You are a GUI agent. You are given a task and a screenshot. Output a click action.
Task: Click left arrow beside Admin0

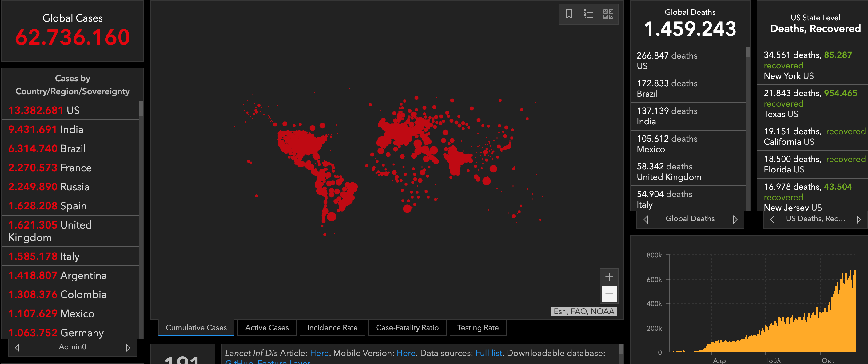click(17, 347)
